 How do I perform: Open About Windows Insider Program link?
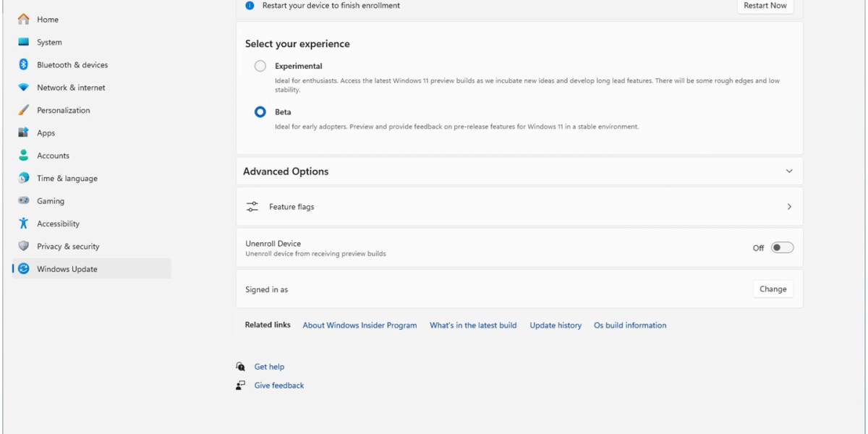(x=359, y=325)
